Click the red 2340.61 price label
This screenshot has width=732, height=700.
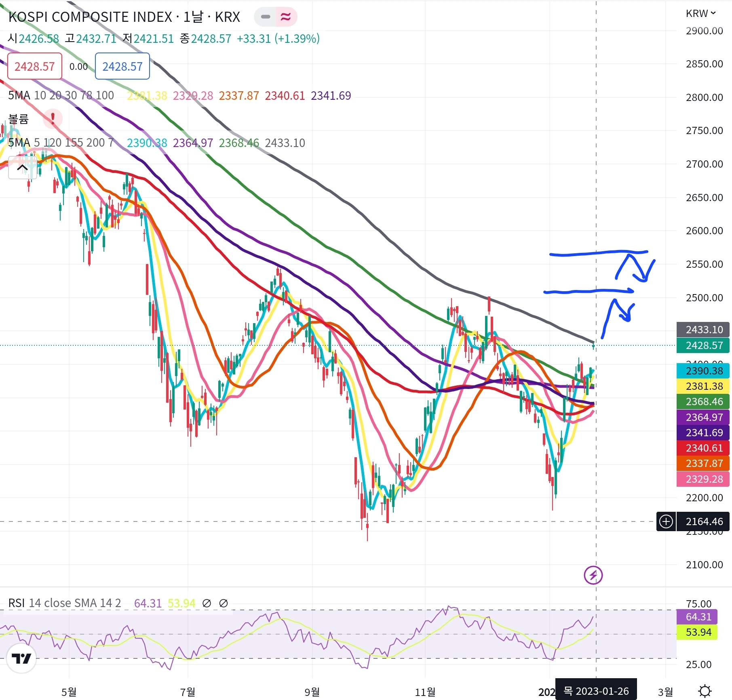[x=703, y=448]
